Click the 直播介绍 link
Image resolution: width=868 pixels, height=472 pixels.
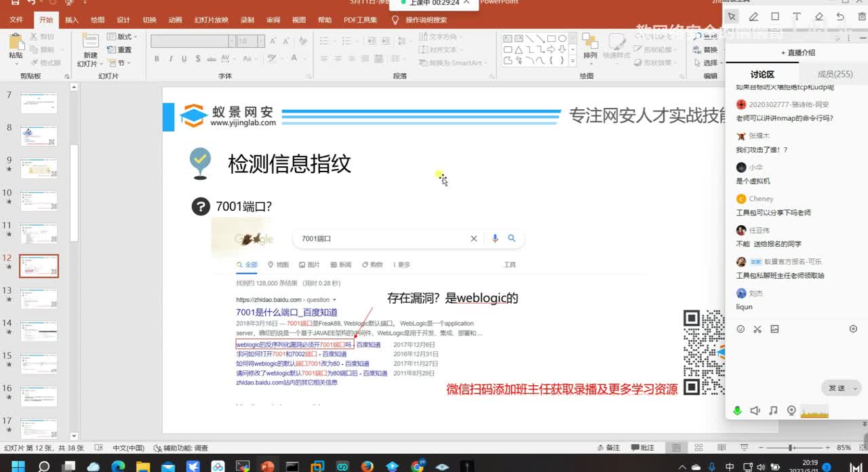click(x=797, y=52)
